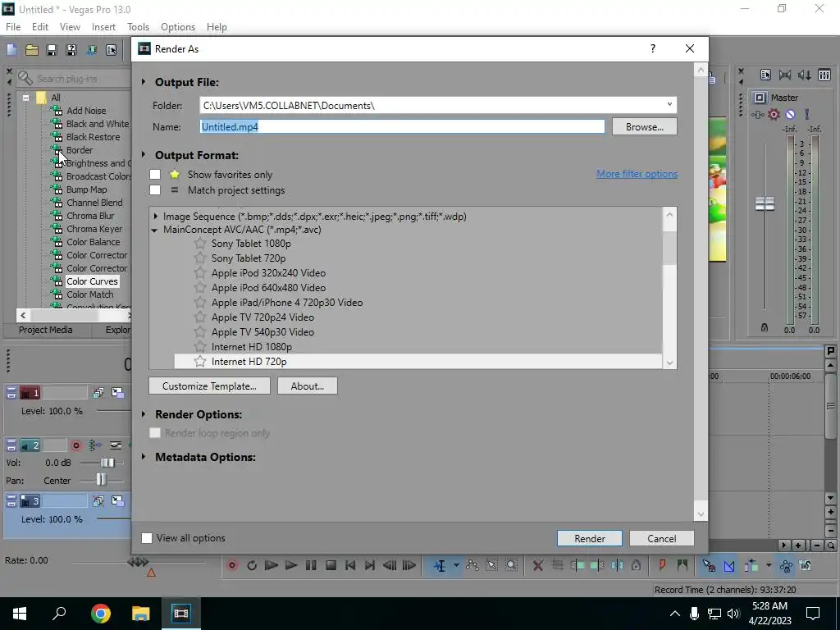Check Show favorites only
The height and width of the screenshot is (630, 840).
click(x=155, y=175)
